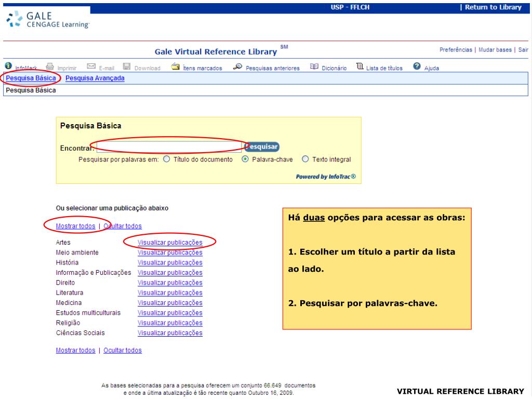Screen dimensions: 532x399
Task: Open the Preferências link
Action: pyautogui.click(x=456, y=50)
